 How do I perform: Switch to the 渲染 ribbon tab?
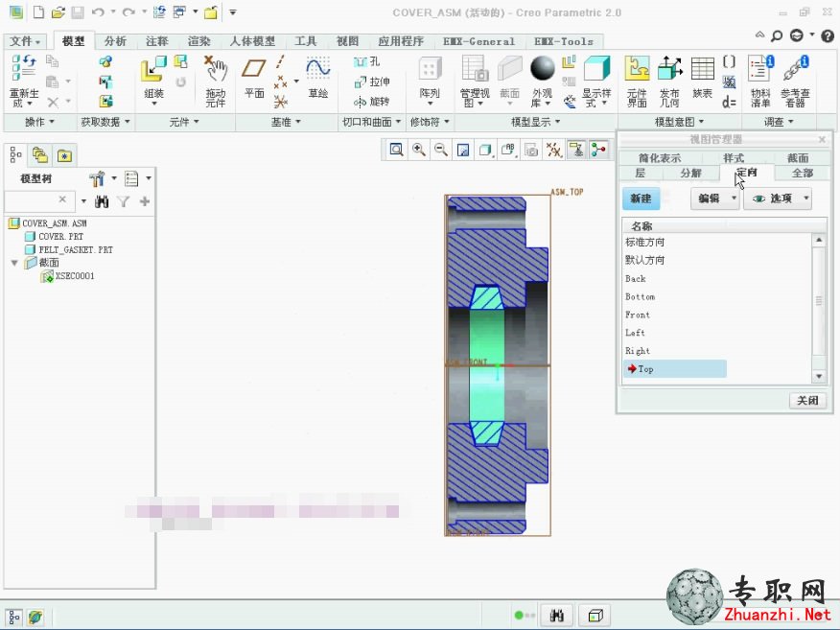[198, 41]
